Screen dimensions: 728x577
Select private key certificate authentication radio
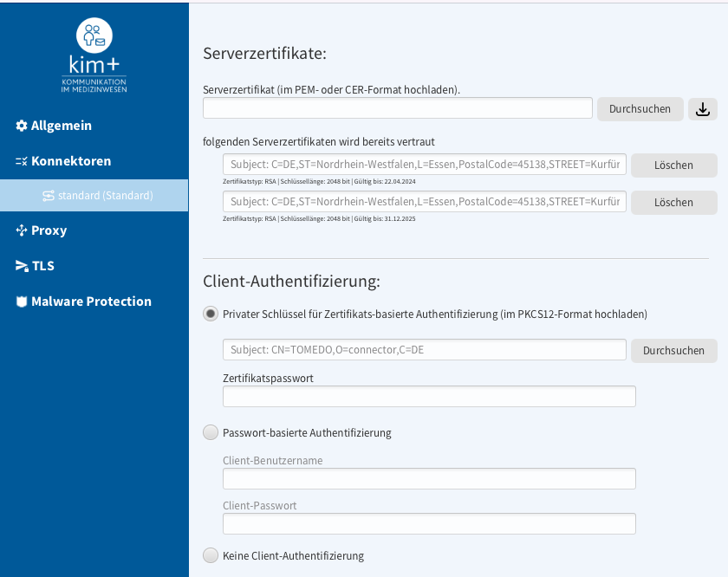click(x=211, y=314)
